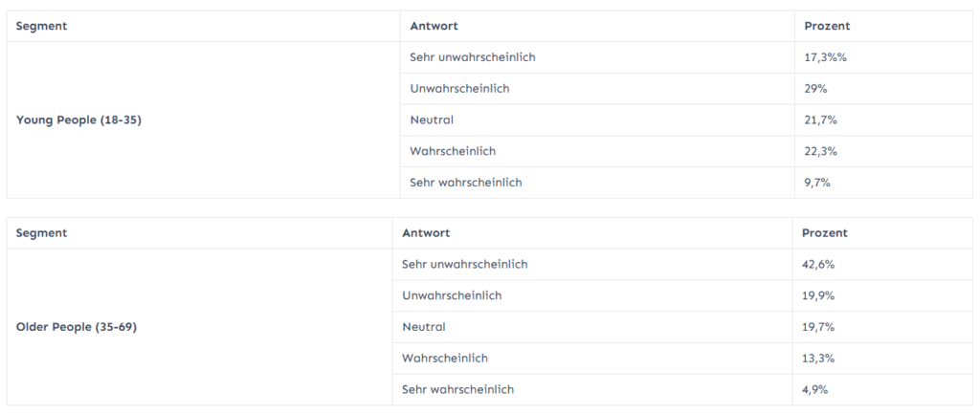Select the 19,7% percent cell

click(820, 327)
